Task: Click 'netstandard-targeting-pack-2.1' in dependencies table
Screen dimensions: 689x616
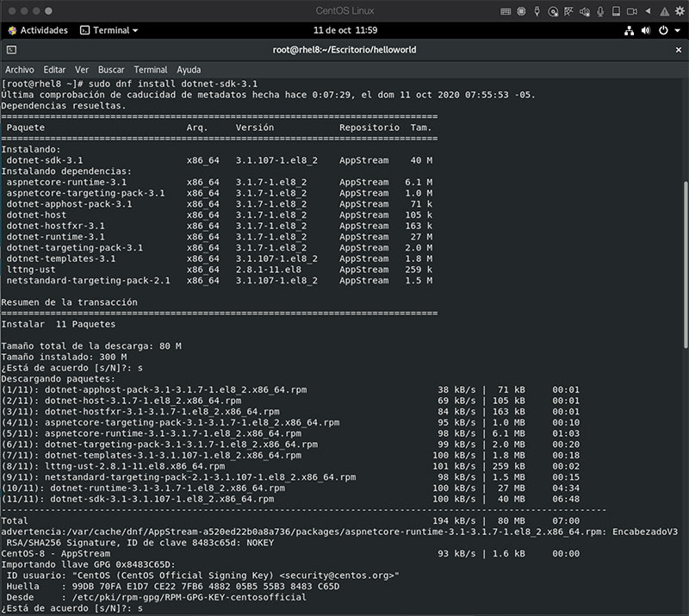Action: (88, 281)
